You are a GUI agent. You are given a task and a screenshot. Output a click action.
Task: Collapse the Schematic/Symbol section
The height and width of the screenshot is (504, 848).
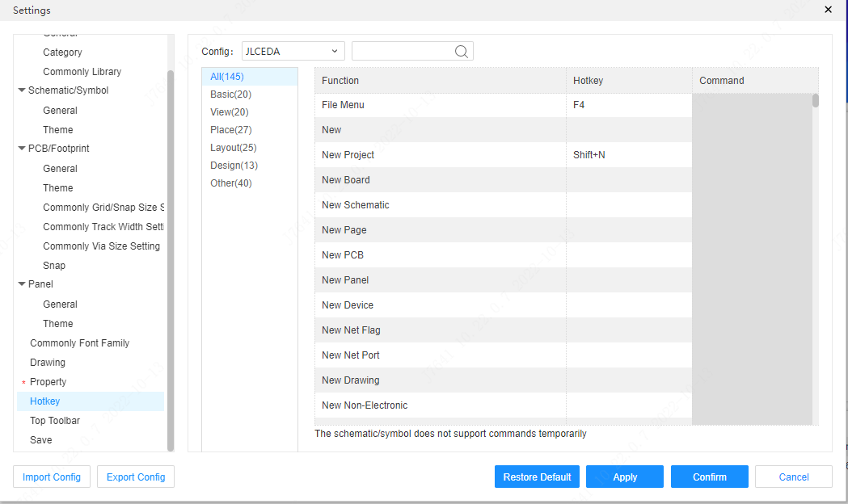tap(23, 90)
